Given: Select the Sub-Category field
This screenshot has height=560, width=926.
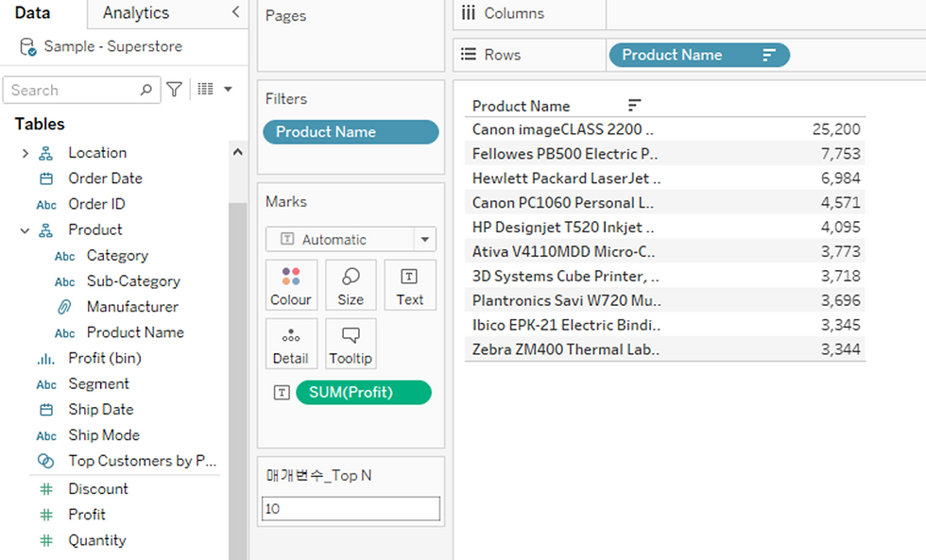Looking at the screenshot, I should point(133,280).
